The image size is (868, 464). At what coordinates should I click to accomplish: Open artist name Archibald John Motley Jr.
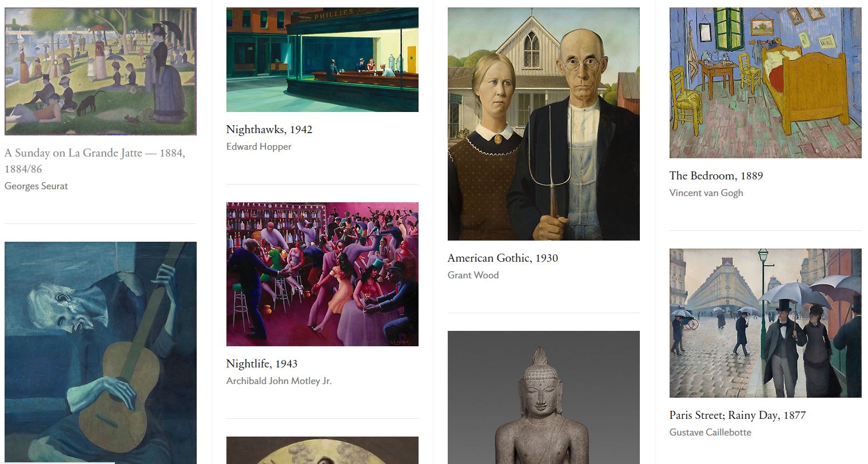pyautogui.click(x=279, y=381)
